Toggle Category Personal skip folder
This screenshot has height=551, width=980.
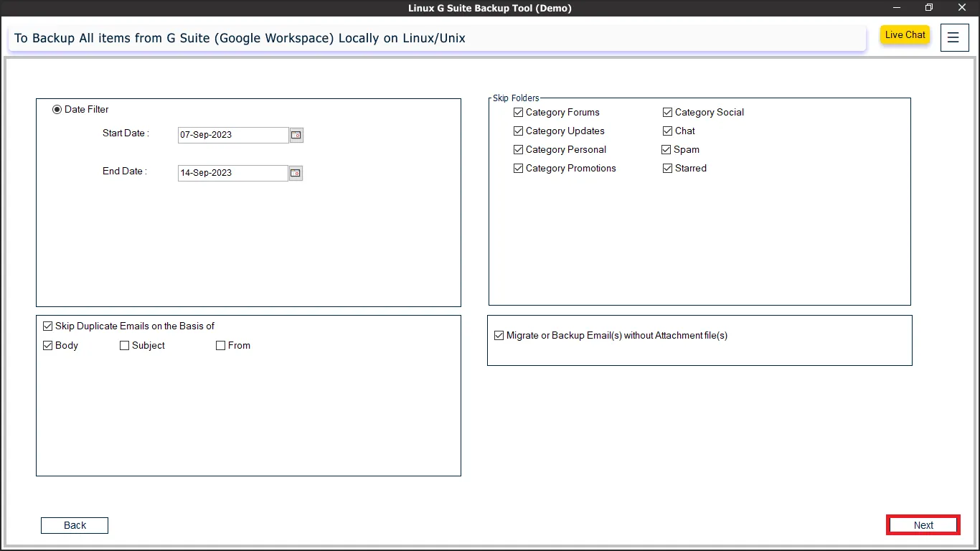519,150
